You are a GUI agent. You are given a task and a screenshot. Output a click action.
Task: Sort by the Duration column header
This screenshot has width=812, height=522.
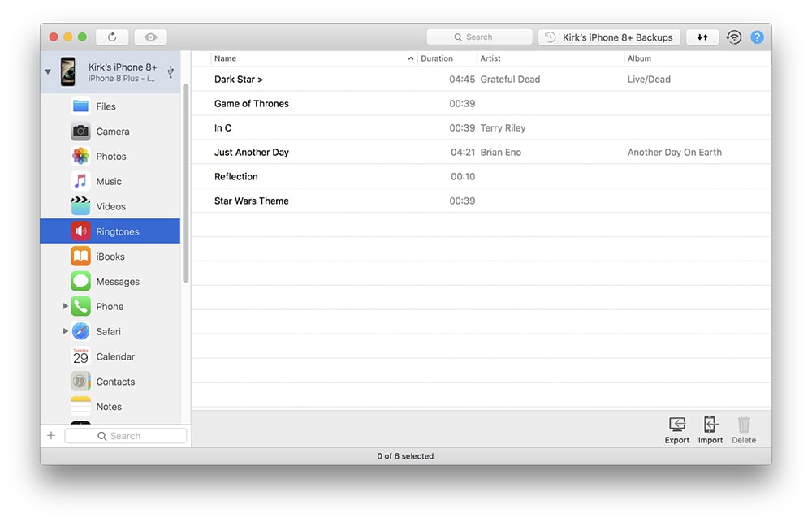pos(437,58)
